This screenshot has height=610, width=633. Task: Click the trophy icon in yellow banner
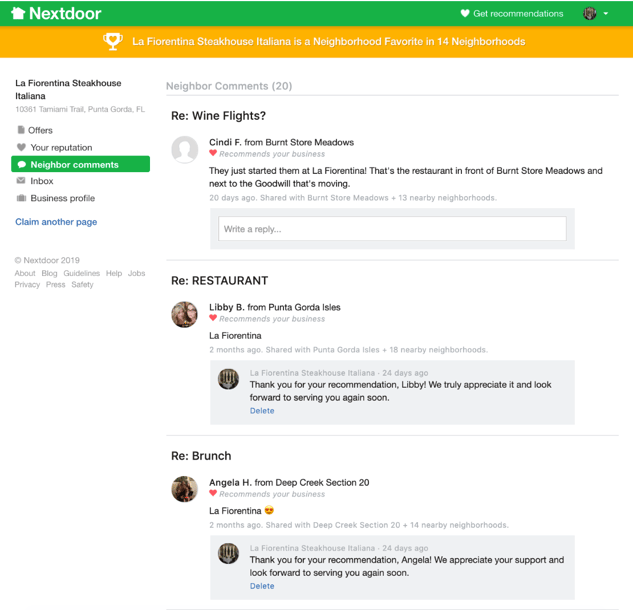click(113, 41)
